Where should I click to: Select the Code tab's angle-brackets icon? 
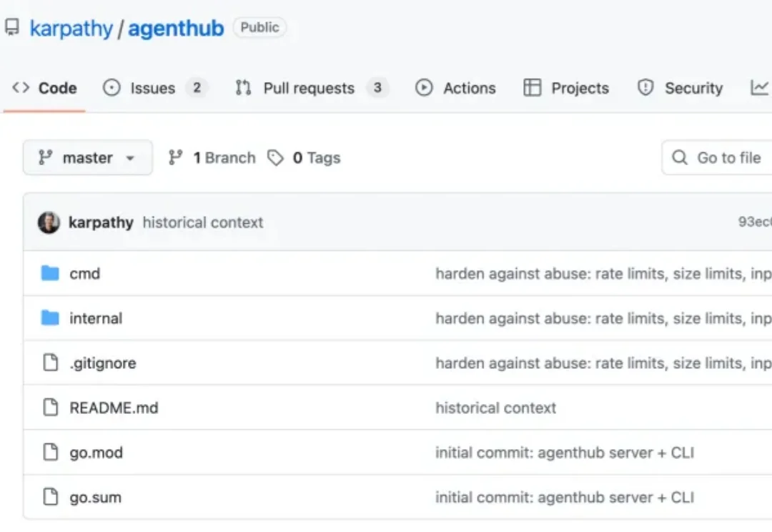pos(21,87)
